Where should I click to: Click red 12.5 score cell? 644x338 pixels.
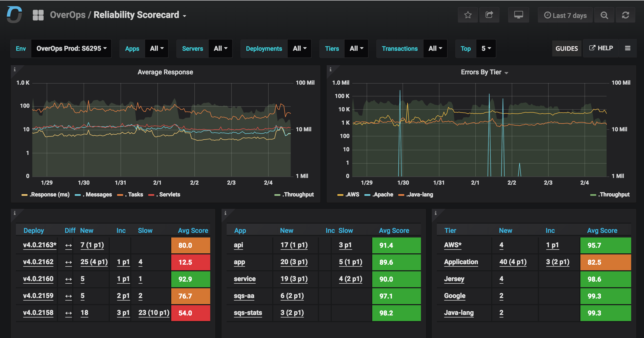190,262
